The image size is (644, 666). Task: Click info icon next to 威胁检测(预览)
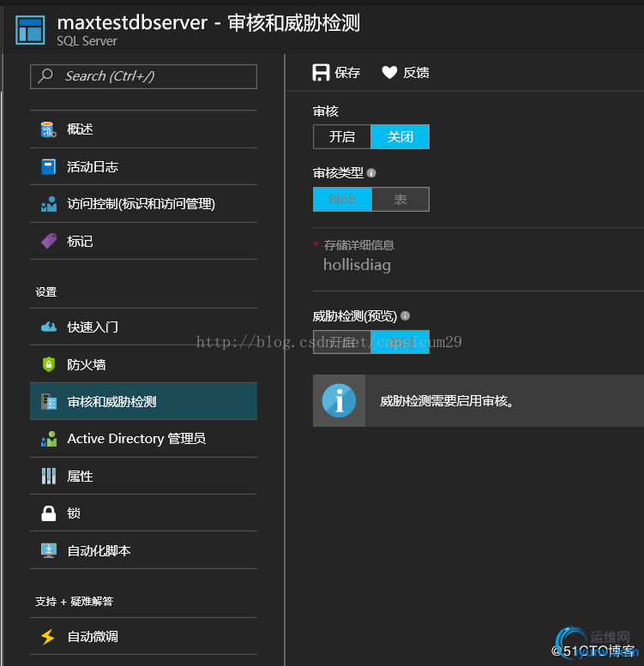(406, 315)
